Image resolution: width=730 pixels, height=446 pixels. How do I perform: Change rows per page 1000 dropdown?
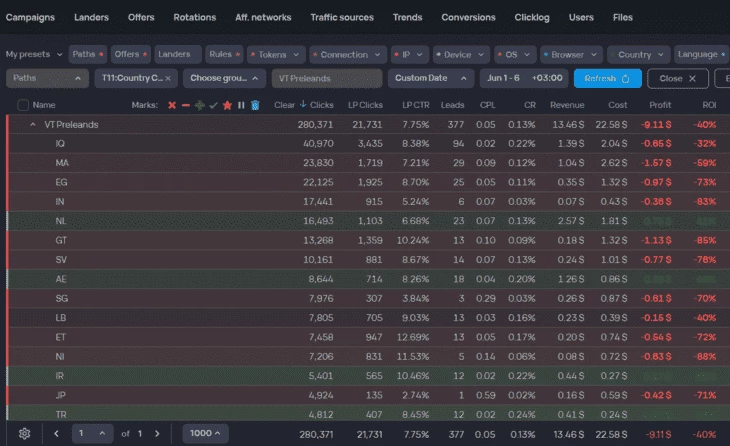205,433
